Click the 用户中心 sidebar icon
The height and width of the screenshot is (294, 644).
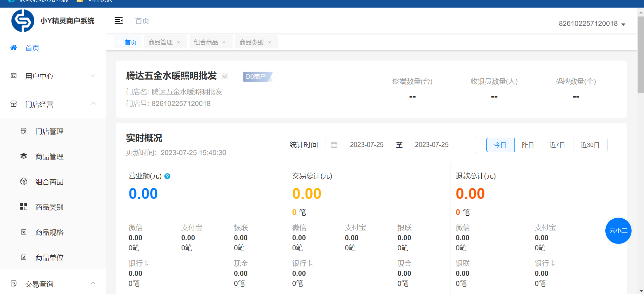[x=14, y=76]
